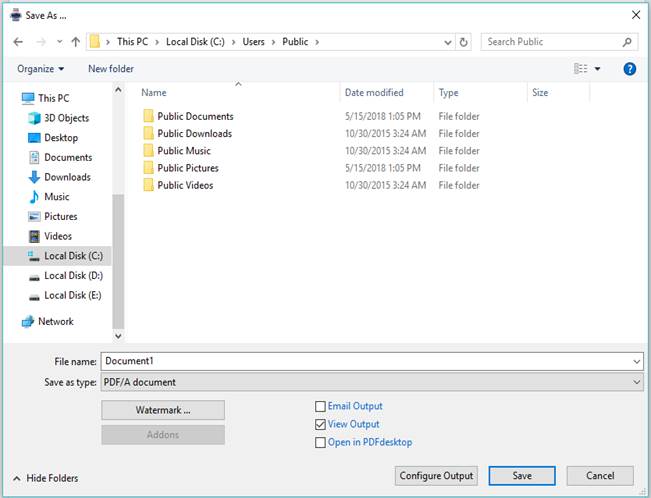Click the Configure Output button
The height and width of the screenshot is (498, 651).
pos(436,476)
